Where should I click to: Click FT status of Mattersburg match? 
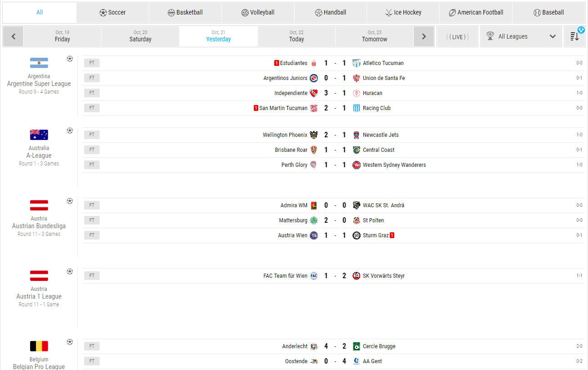(x=92, y=220)
